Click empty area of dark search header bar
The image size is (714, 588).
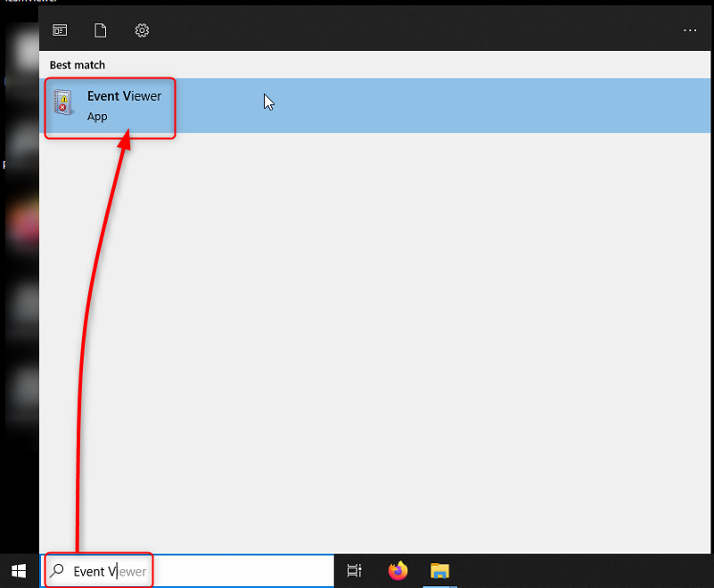(401, 30)
